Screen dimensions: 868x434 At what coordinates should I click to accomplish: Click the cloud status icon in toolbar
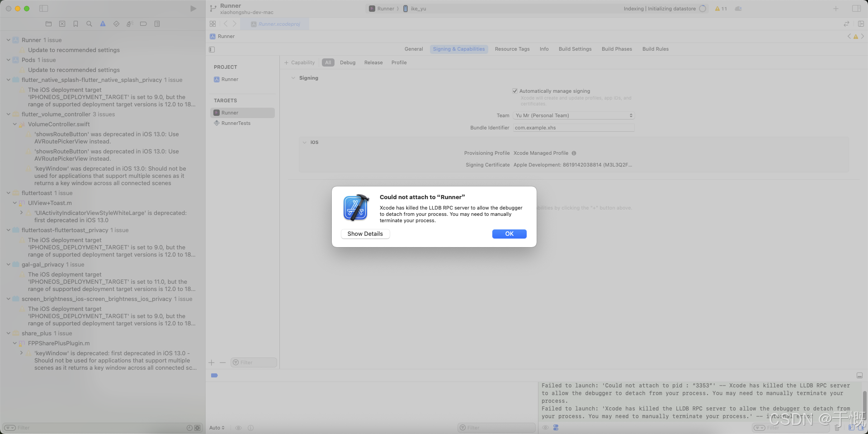tap(738, 9)
